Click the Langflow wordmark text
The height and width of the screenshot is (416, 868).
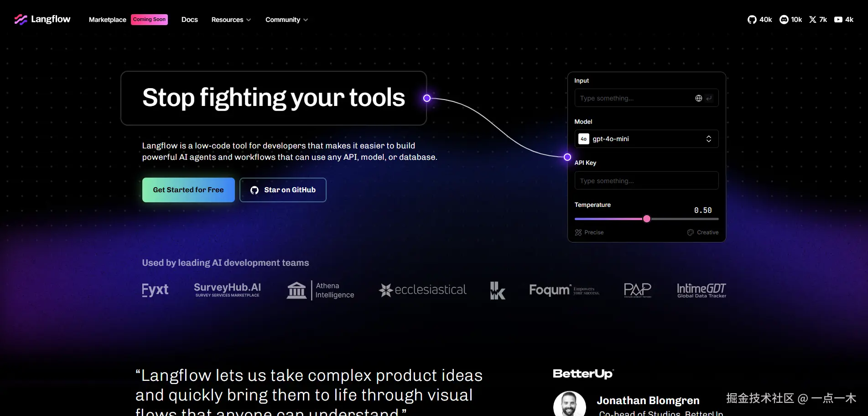pos(51,19)
